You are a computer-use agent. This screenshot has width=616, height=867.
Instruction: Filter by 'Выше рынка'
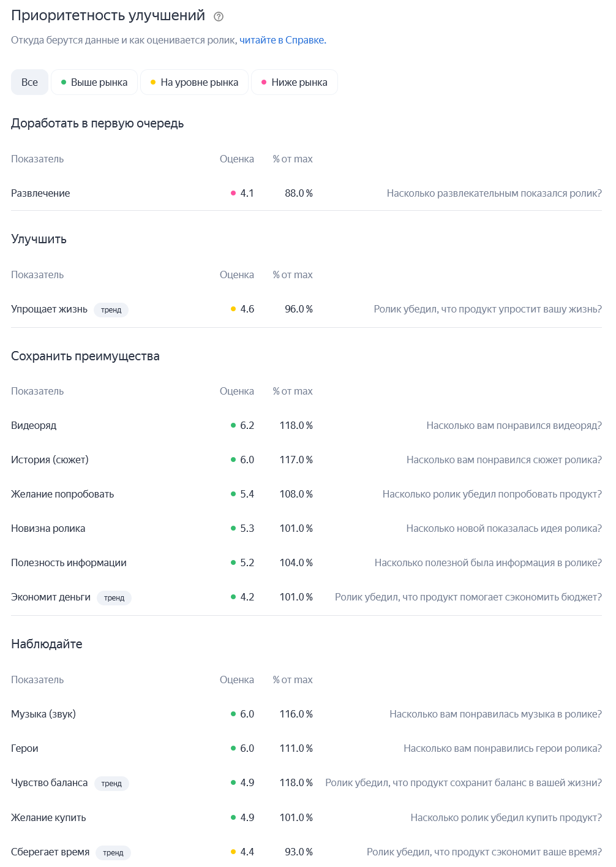94,83
